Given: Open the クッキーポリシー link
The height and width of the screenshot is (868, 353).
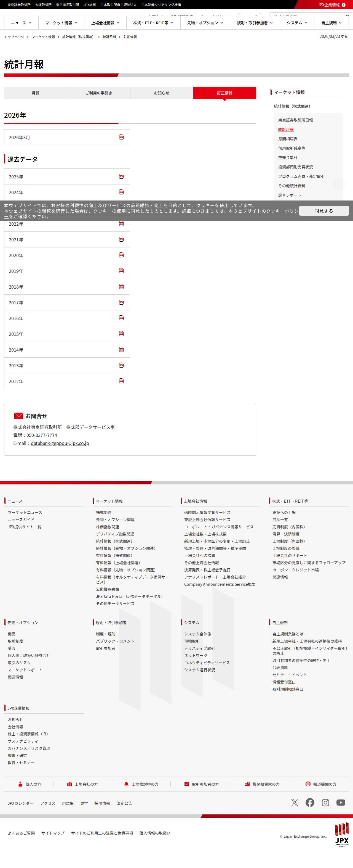Looking at the screenshot, I should click(x=282, y=211).
